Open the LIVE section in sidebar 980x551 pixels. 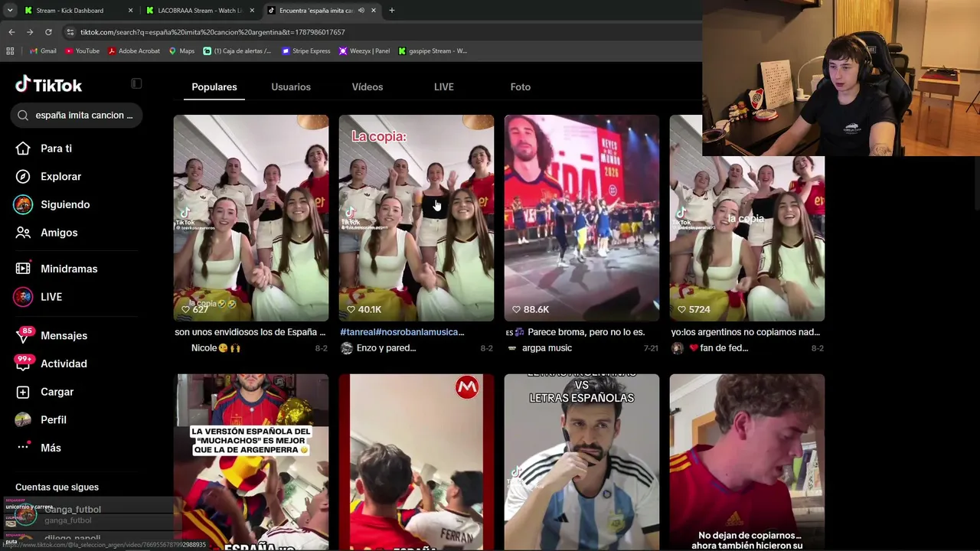(x=39, y=297)
